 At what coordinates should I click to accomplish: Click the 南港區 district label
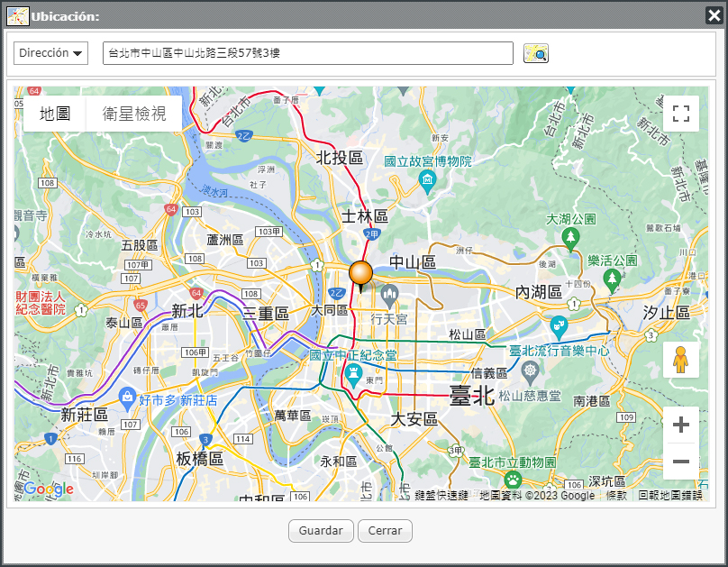(591, 401)
